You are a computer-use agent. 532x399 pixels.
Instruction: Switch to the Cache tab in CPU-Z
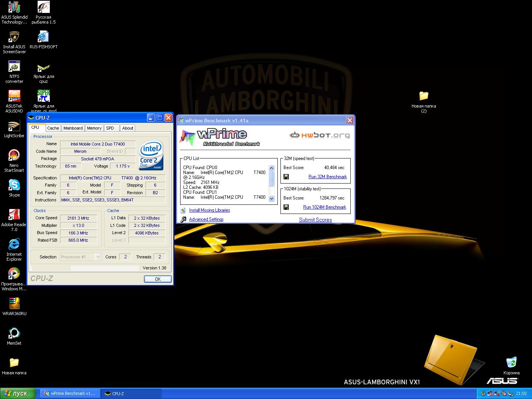pos(53,128)
